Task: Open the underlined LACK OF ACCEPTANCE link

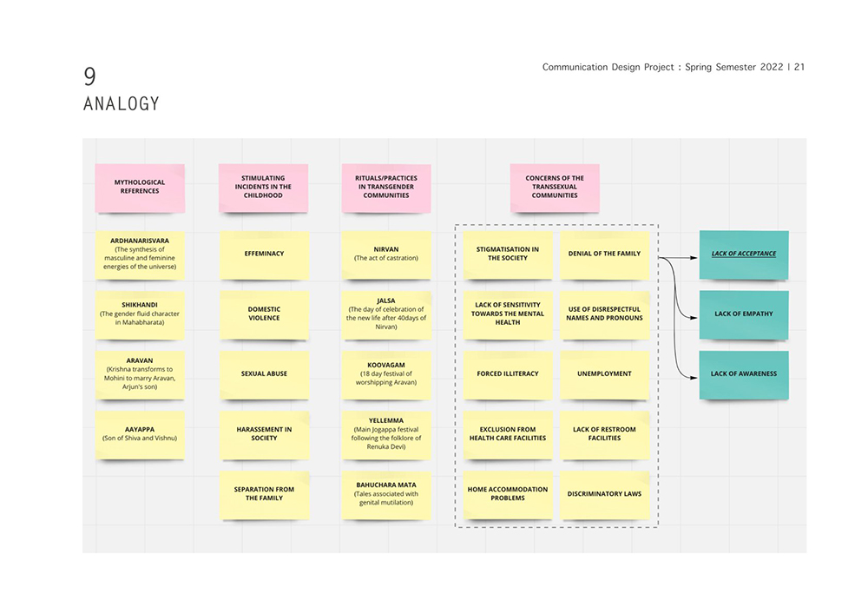Action: tap(744, 254)
